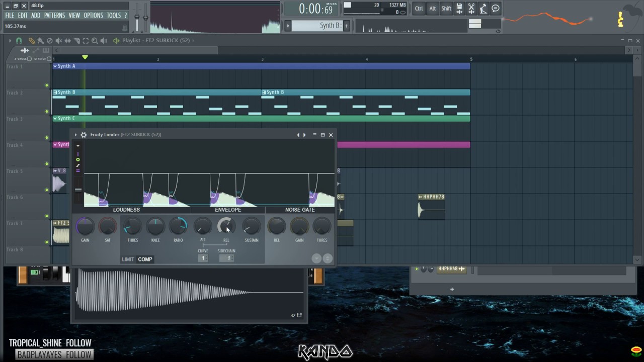Toggle Track 2 mute LED
The image size is (644, 362).
[47, 112]
